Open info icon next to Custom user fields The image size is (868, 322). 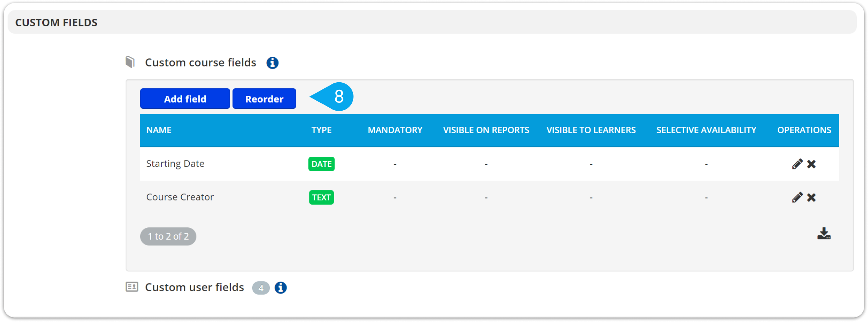281,288
